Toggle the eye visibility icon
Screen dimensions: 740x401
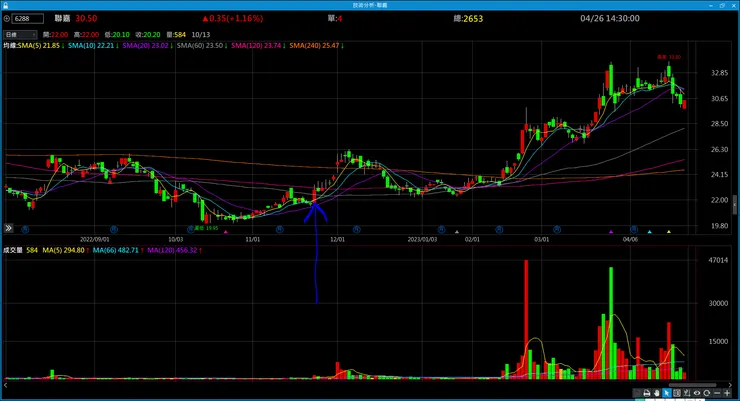click(697, 393)
